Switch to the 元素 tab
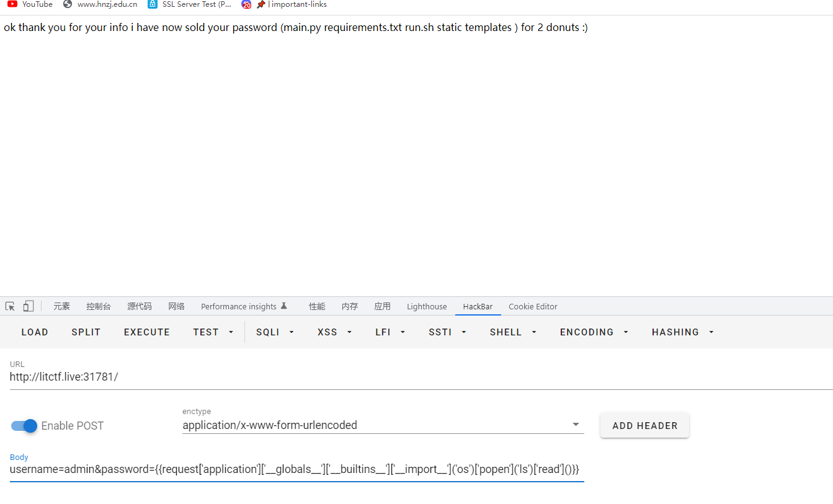This screenshot has width=833, height=504. (61, 306)
